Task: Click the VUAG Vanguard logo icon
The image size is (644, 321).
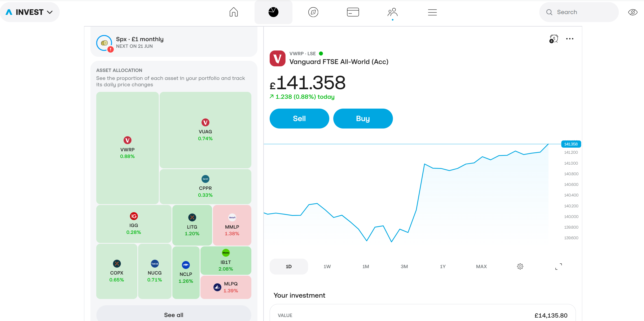Action: coord(205,122)
